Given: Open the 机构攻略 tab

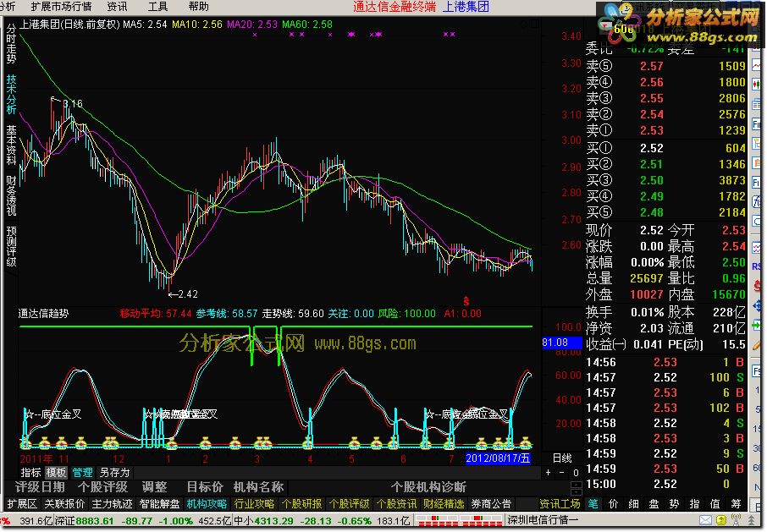Looking at the screenshot, I should [207, 503].
